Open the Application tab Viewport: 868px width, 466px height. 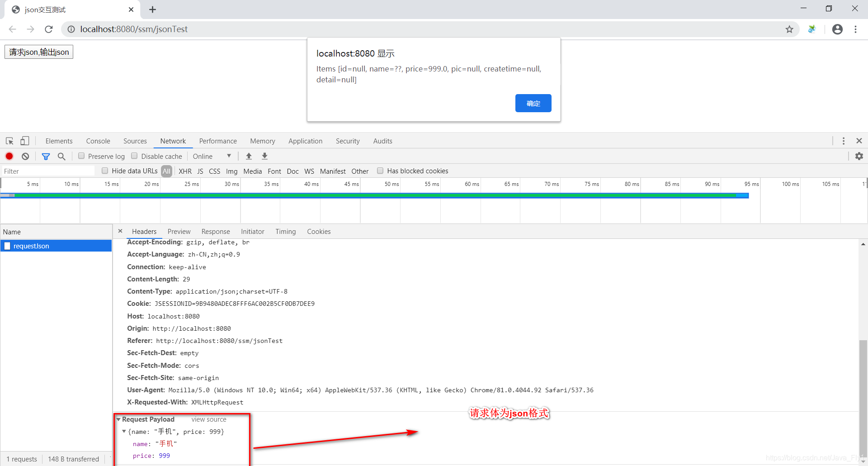[x=306, y=141]
